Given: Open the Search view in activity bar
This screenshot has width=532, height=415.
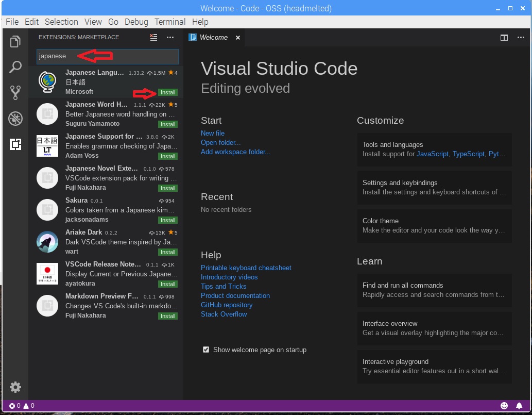Looking at the screenshot, I should pyautogui.click(x=15, y=67).
